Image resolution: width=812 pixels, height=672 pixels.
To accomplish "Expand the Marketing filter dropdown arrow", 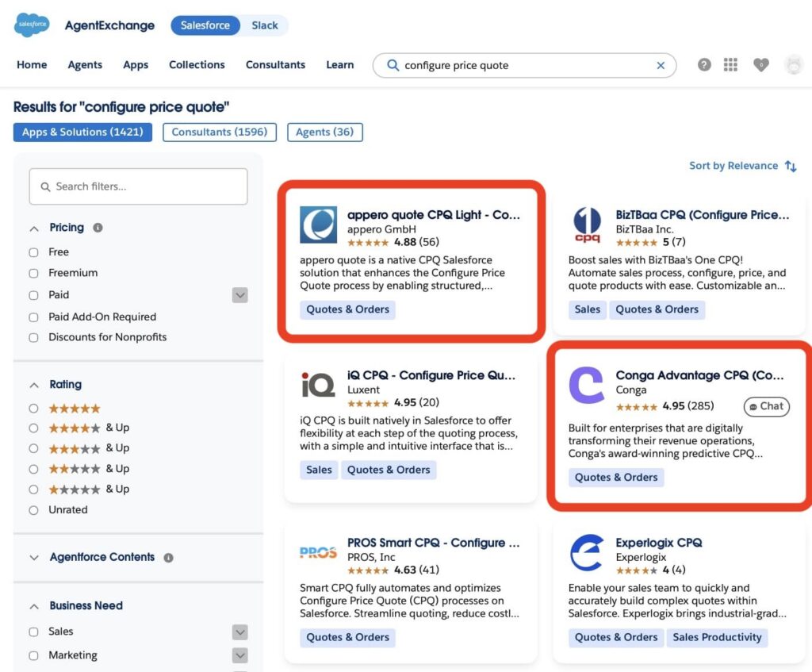I will tap(239, 655).
